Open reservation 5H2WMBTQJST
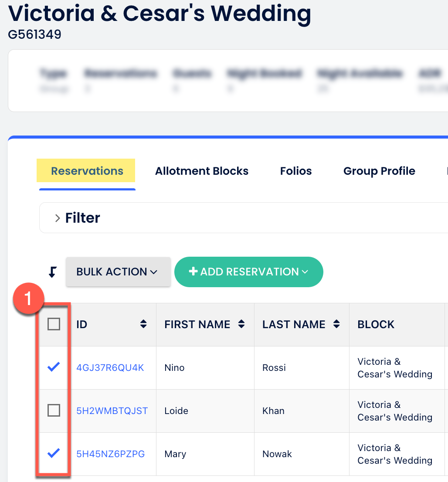 pos(112,410)
